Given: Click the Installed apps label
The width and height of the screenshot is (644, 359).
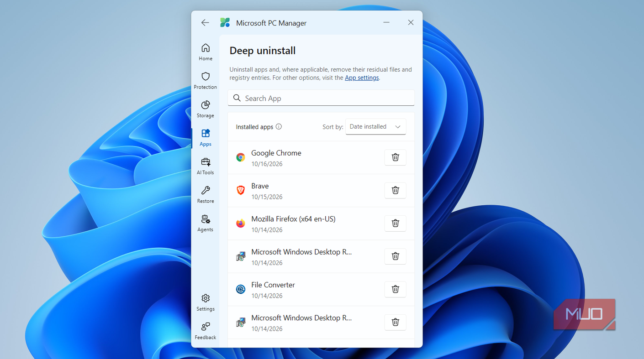Looking at the screenshot, I should (254, 127).
